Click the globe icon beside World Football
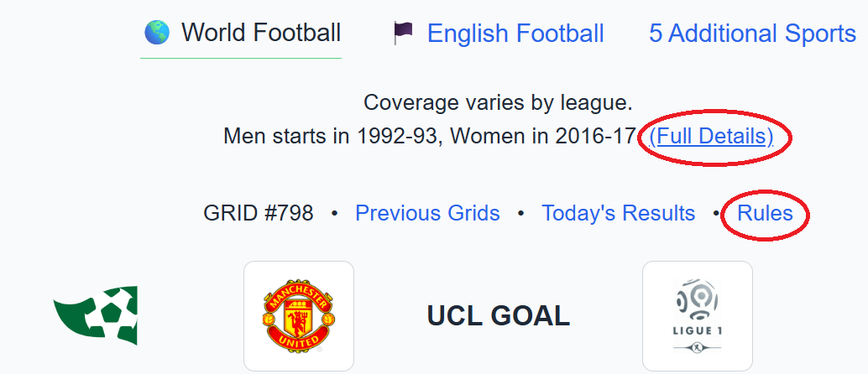 coord(157,33)
